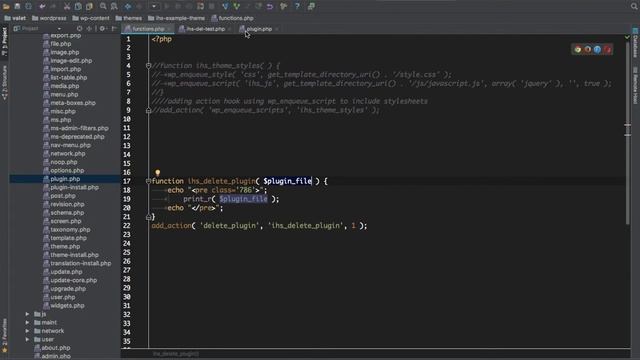Click the Save All toolbar icon
The width and height of the screenshot is (640, 360).
pos(17,6)
